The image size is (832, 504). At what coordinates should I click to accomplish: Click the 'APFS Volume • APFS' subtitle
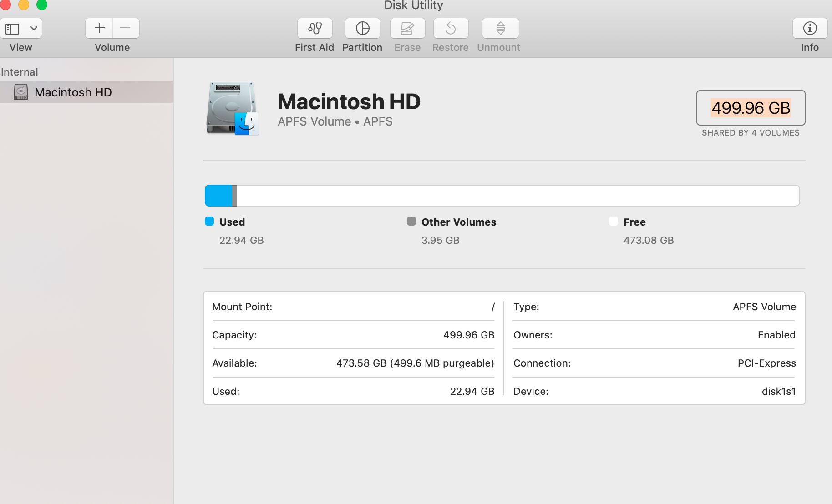click(335, 121)
